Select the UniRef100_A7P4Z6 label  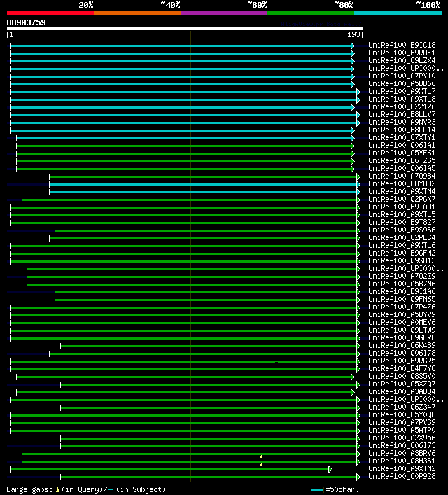(x=402, y=307)
